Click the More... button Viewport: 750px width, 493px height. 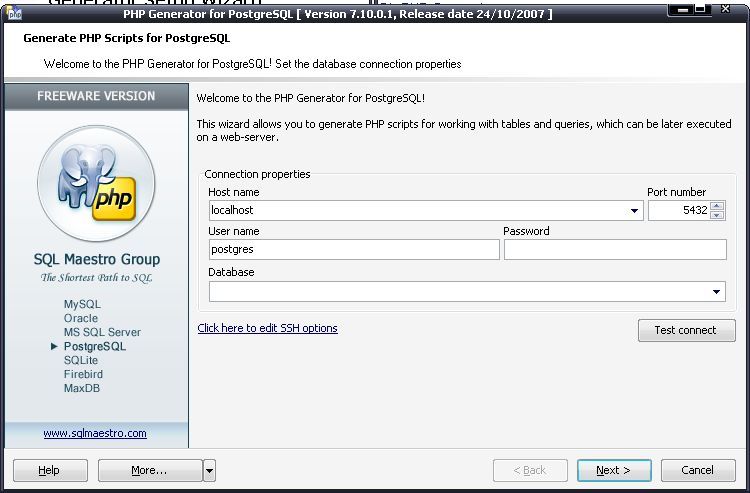(150, 471)
